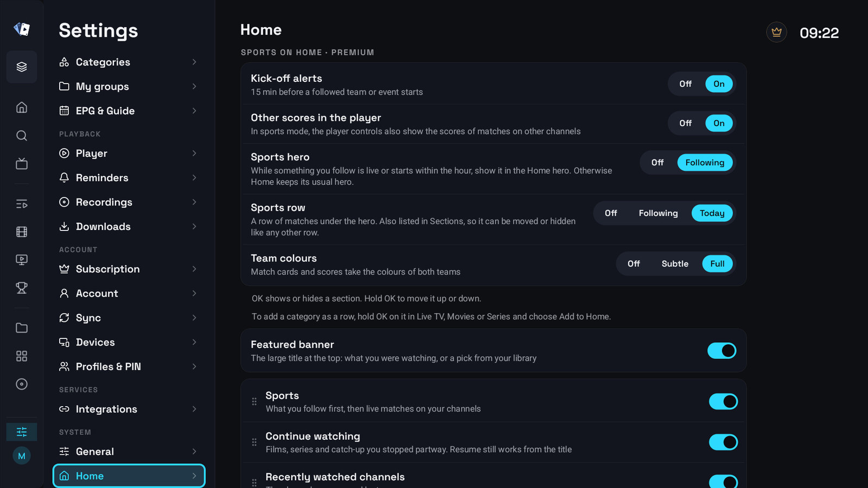This screenshot has height=488, width=868.
Task: Open the profile avatar labelled M
Action: click(22, 456)
